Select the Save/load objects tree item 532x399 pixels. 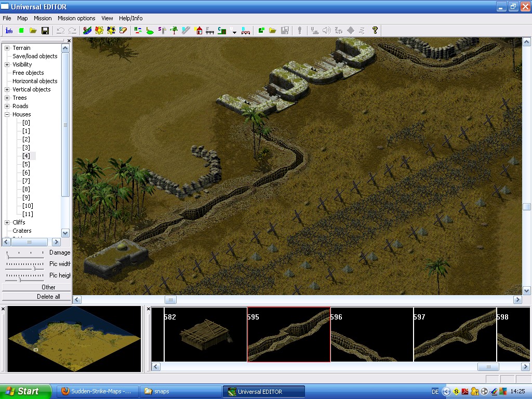tap(35, 56)
